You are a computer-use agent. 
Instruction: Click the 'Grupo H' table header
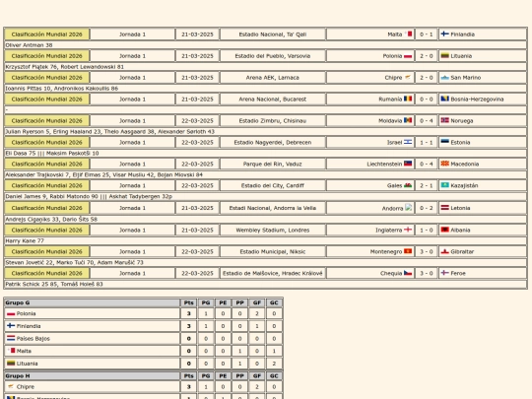click(92, 376)
